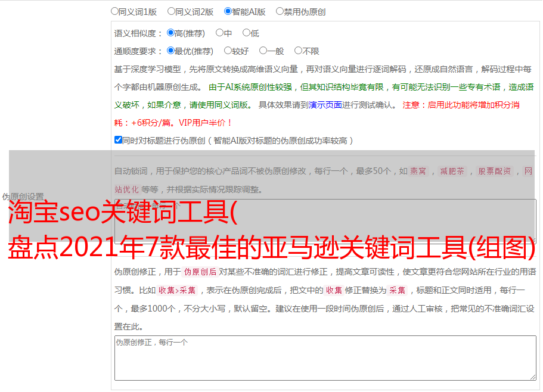Set 通顺度要求 to 不限
Image resolution: width=543 pixels, height=392 pixels.
coord(298,51)
